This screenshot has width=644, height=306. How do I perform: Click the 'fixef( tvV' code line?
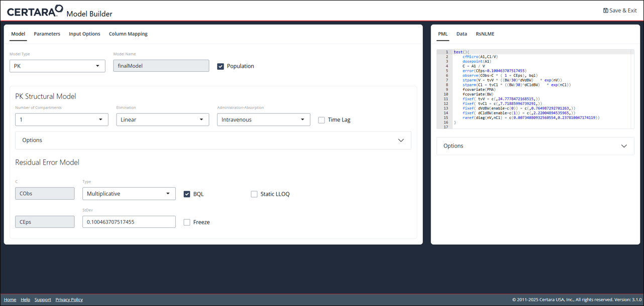tap(501, 99)
